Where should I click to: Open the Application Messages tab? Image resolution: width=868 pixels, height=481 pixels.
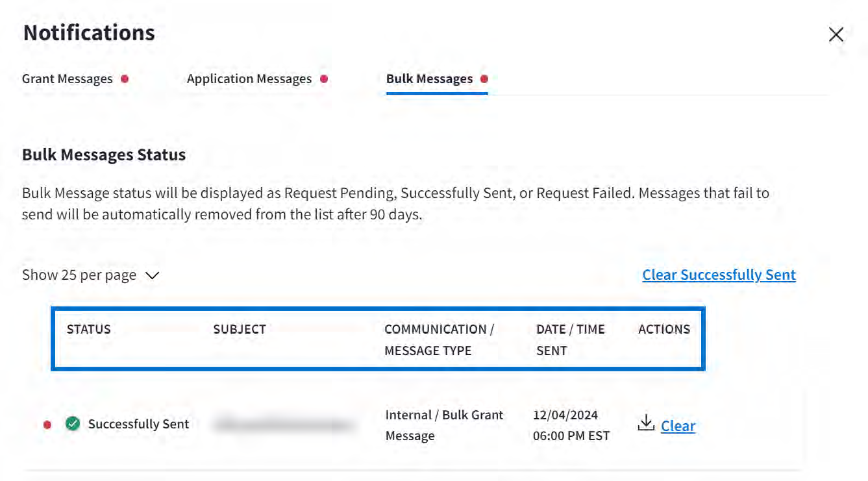point(249,79)
